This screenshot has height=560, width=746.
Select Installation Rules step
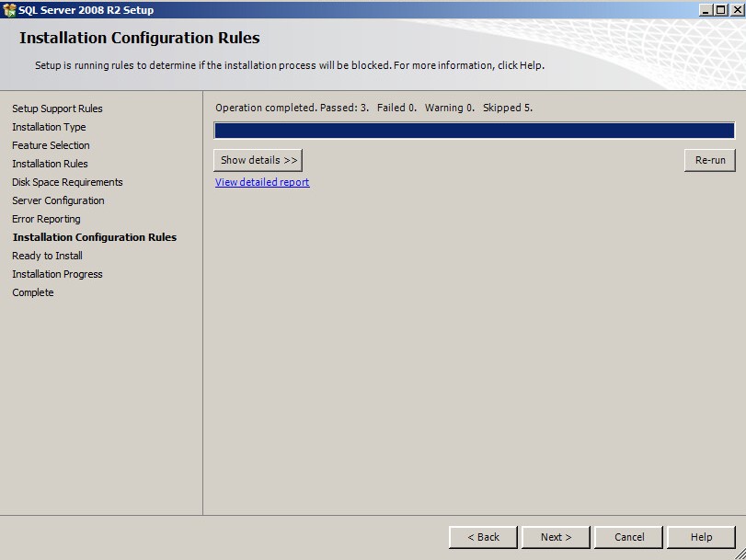50,164
